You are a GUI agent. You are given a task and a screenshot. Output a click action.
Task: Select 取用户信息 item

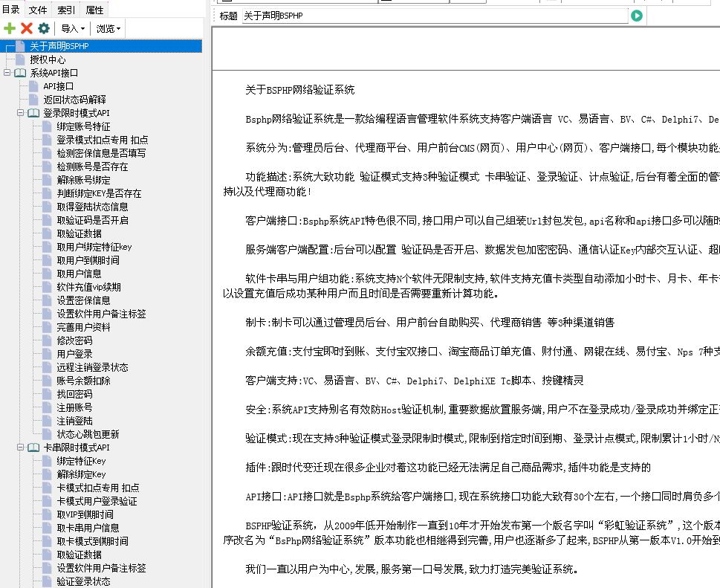click(79, 274)
